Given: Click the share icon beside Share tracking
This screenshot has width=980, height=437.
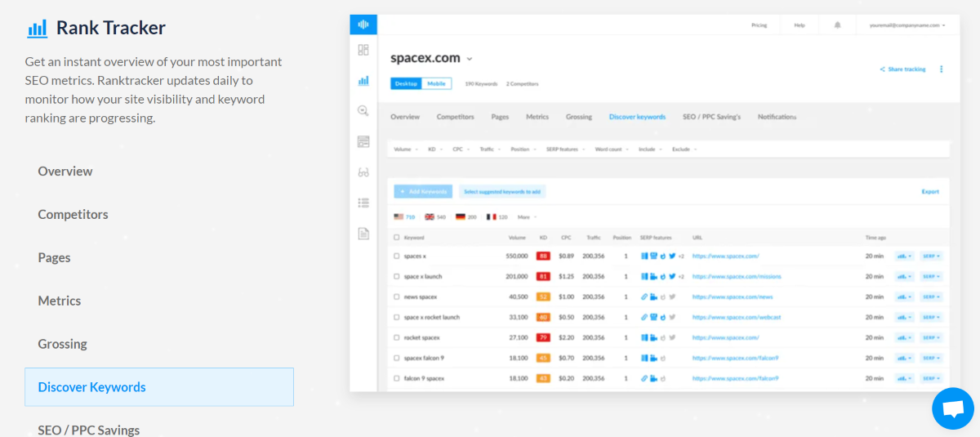Looking at the screenshot, I should coord(882,69).
